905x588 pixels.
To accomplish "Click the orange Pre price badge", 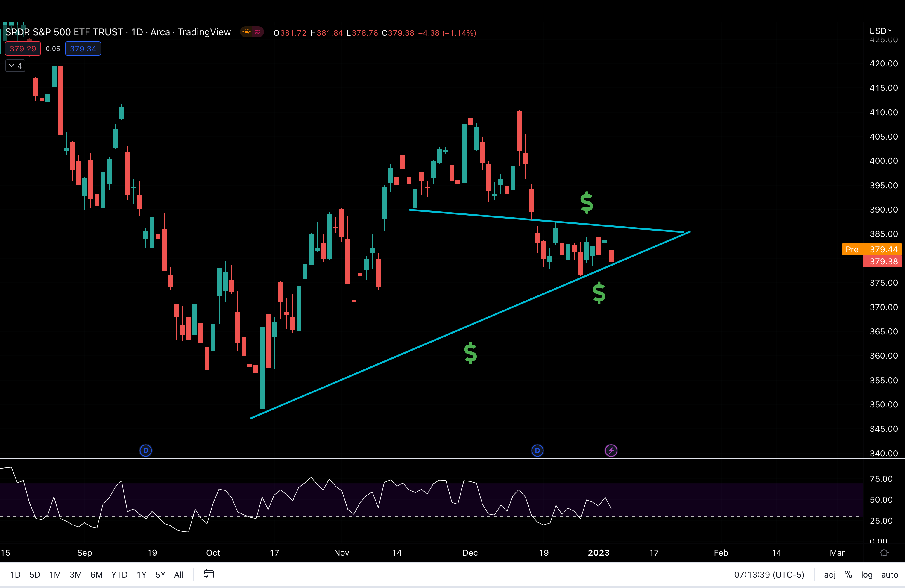I will click(x=852, y=249).
